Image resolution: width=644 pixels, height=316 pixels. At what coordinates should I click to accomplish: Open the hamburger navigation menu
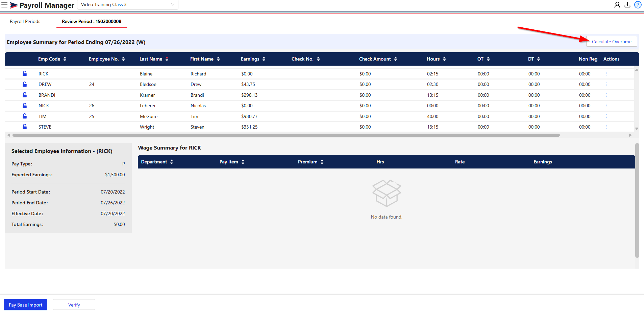tap(4, 5)
